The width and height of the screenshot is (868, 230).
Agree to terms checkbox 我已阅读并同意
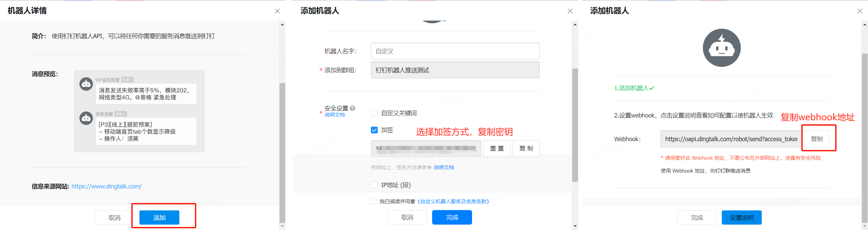click(373, 201)
